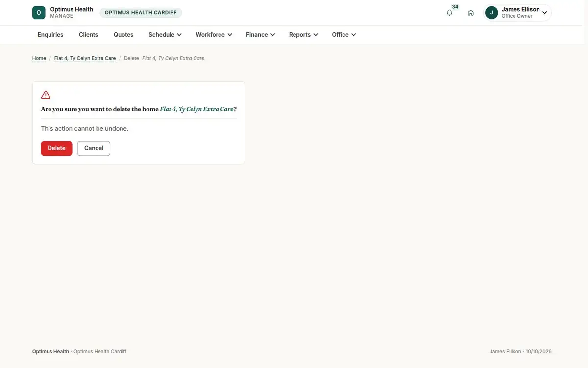Open the Clients section
588x368 pixels.
[88, 35]
